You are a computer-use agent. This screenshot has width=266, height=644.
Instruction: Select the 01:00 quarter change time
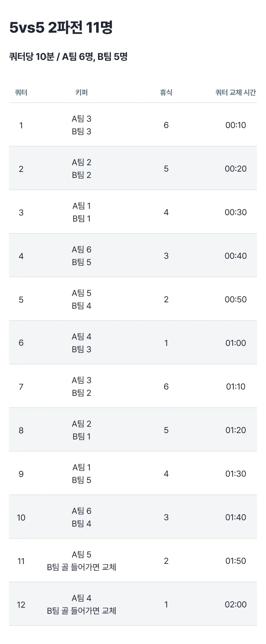235,343
